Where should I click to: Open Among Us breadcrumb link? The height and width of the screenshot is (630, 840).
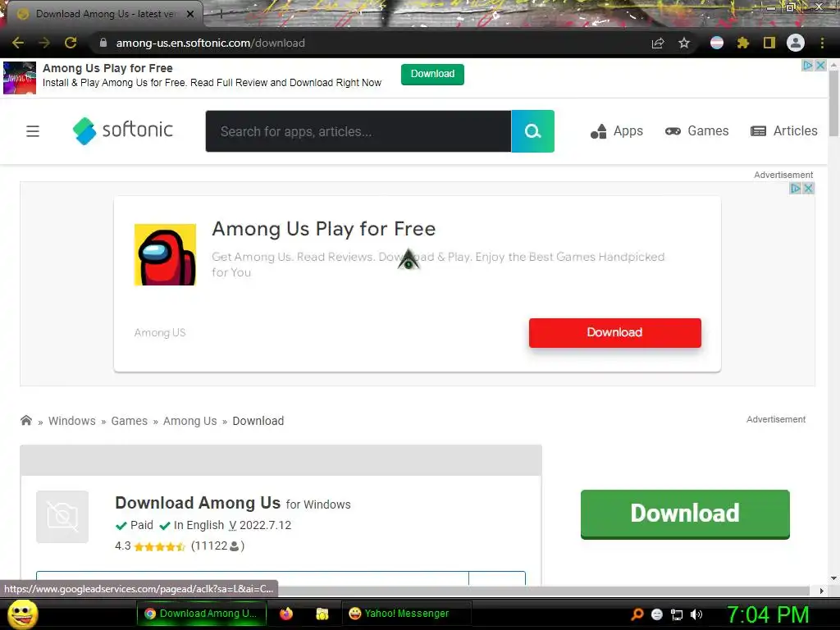pyautogui.click(x=190, y=421)
